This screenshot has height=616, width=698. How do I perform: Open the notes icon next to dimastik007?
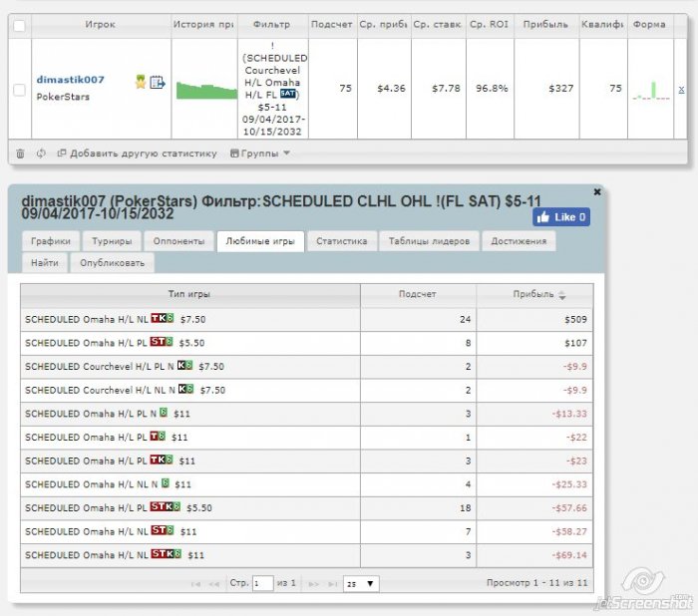point(157,83)
